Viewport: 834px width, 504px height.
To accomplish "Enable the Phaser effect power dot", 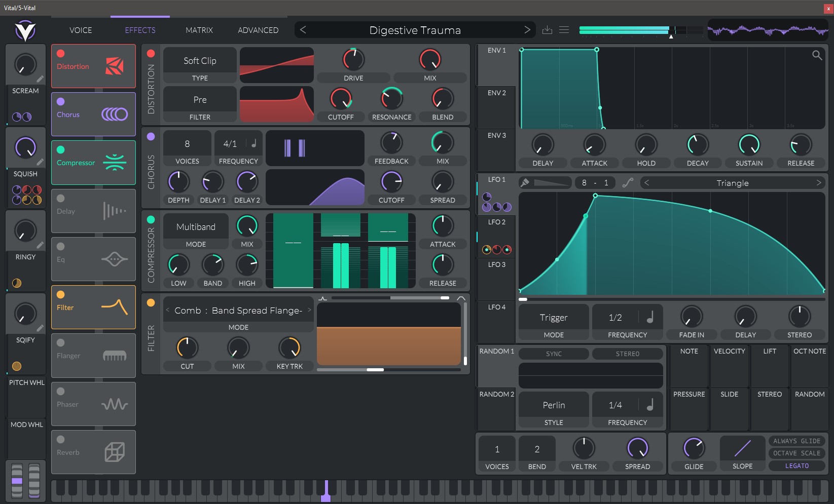I will [60, 391].
